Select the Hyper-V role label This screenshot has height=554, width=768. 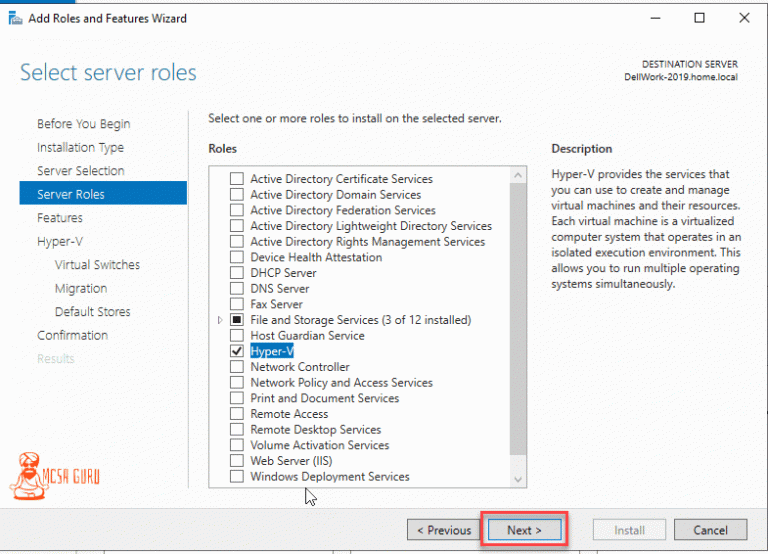[x=272, y=351]
